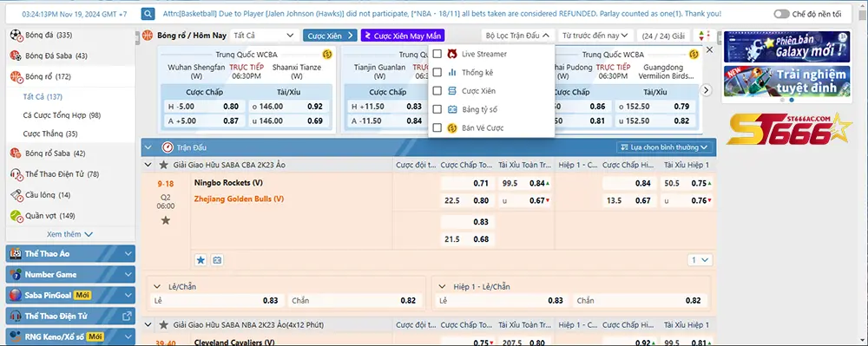
Task: Click the Number Game balls icon
Action: (x=16, y=275)
